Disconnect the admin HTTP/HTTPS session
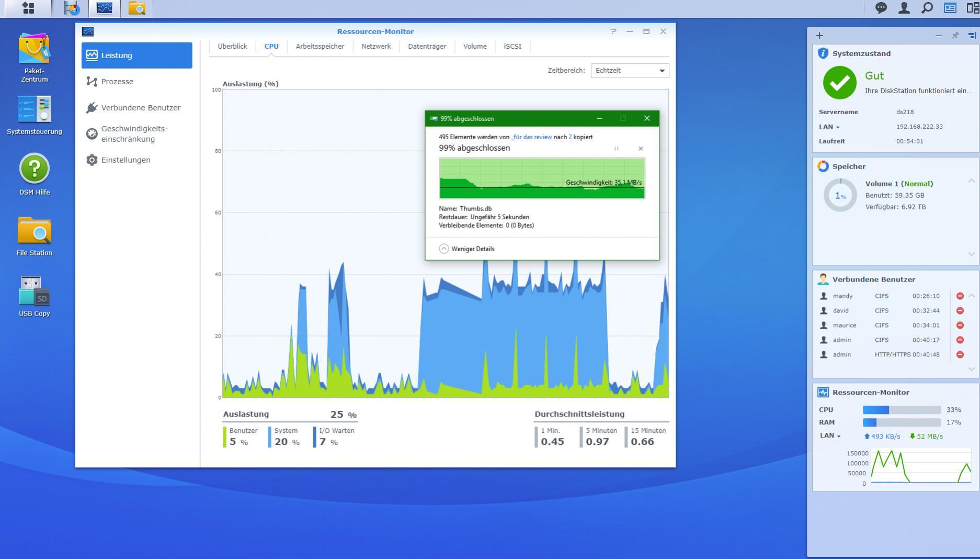The height and width of the screenshot is (559, 980). pyautogui.click(x=960, y=355)
